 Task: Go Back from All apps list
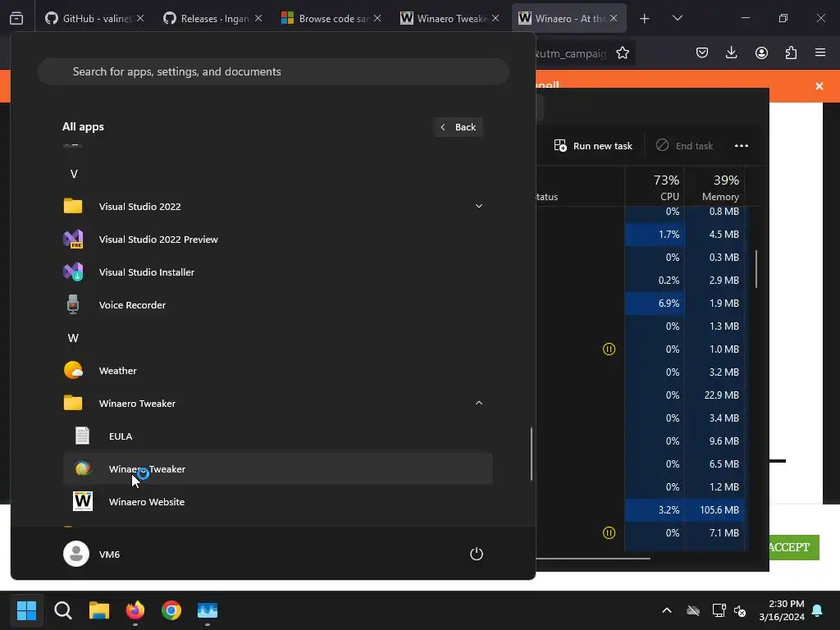click(x=459, y=127)
